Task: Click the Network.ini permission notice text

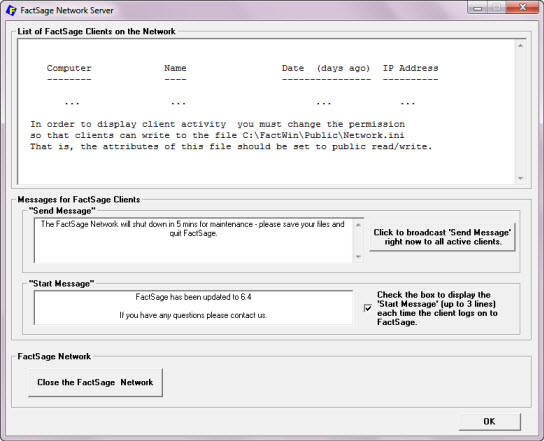Action: pyautogui.click(x=231, y=135)
